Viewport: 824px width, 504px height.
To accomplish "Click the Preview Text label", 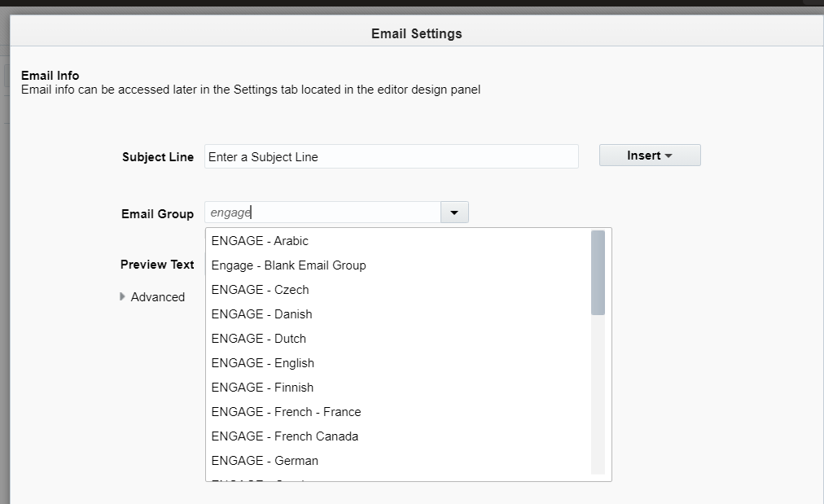I will (x=157, y=265).
